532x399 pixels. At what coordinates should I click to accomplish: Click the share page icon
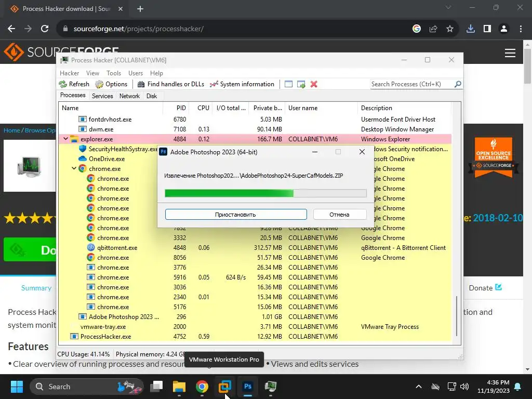[x=433, y=29]
